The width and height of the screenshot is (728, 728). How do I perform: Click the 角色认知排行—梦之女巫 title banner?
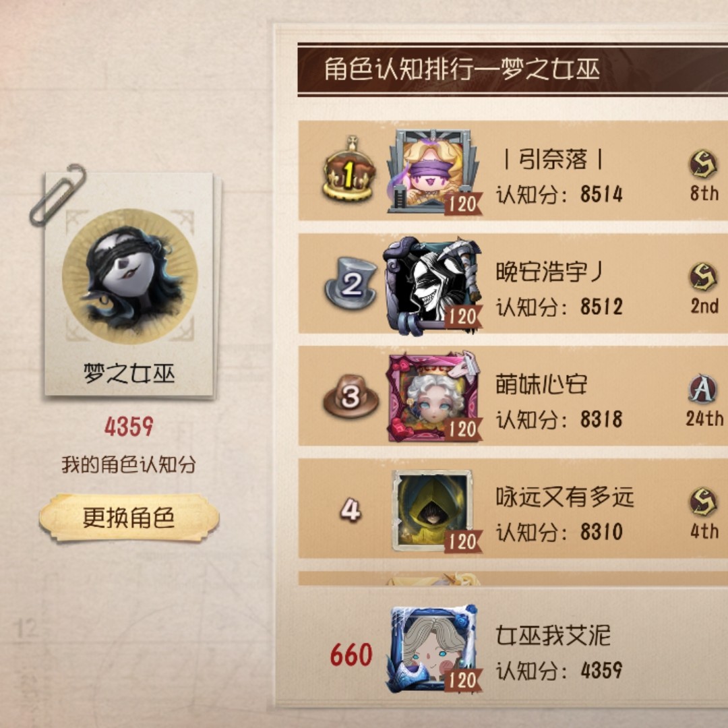click(x=512, y=69)
